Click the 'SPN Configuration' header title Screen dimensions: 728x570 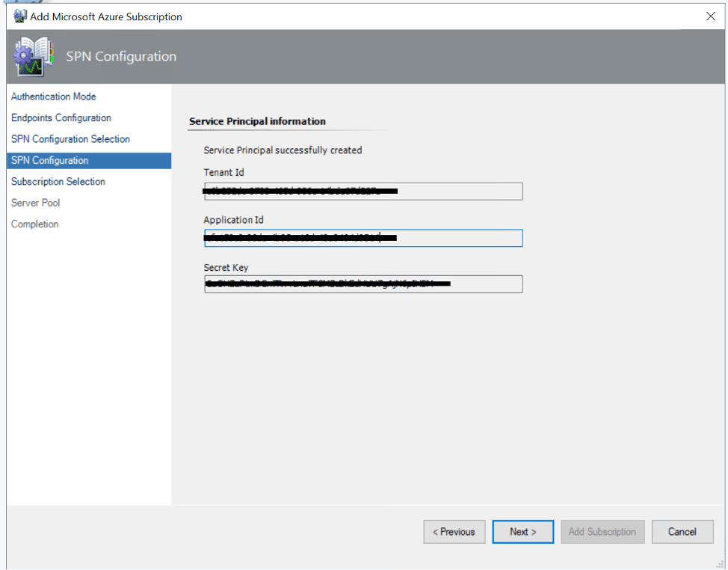click(121, 57)
